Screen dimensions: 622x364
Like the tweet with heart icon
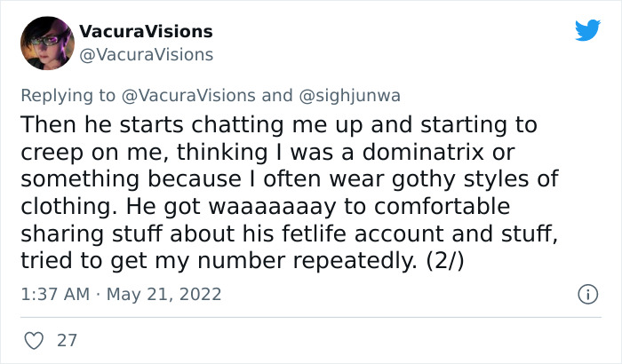click(x=36, y=340)
